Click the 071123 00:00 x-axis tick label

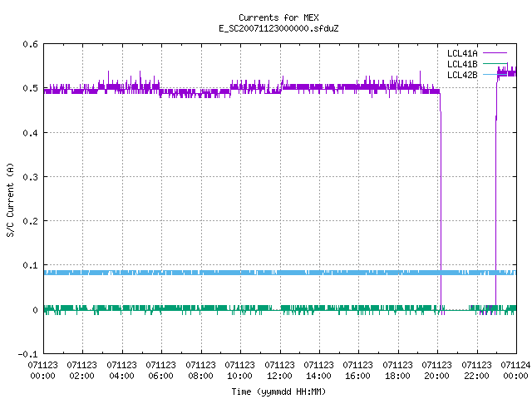click(42, 371)
